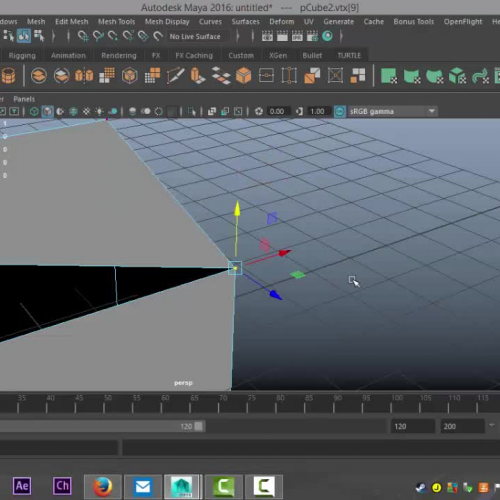The height and width of the screenshot is (500, 500).
Task: Toggle Snap to grids magnet
Action: 83,36
